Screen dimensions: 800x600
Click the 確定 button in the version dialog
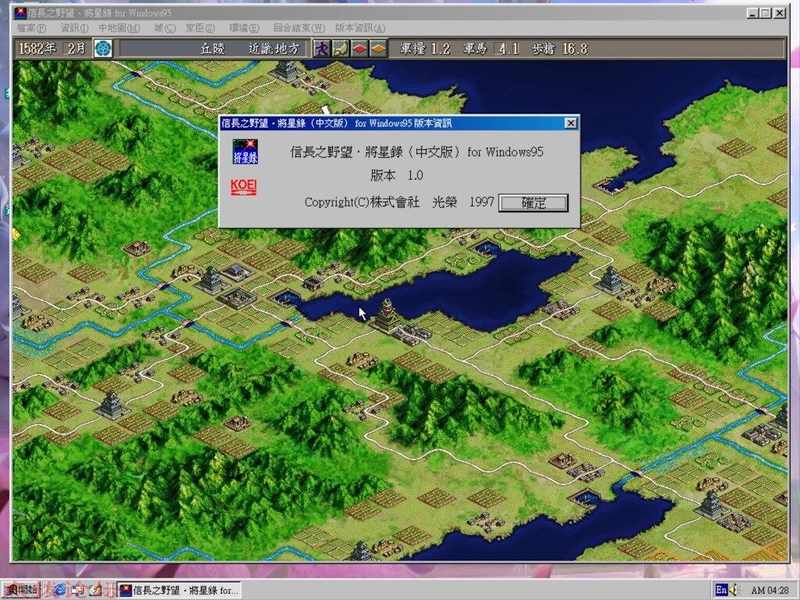[x=533, y=203]
